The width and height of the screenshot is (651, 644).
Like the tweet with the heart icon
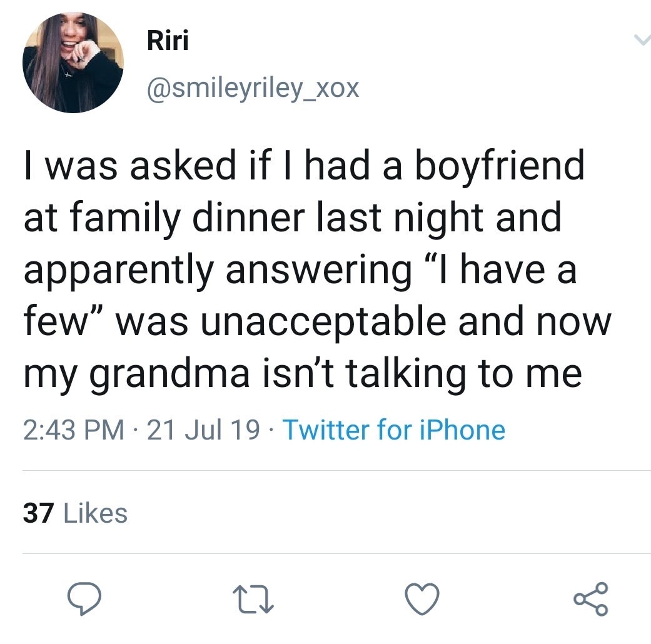(x=422, y=599)
